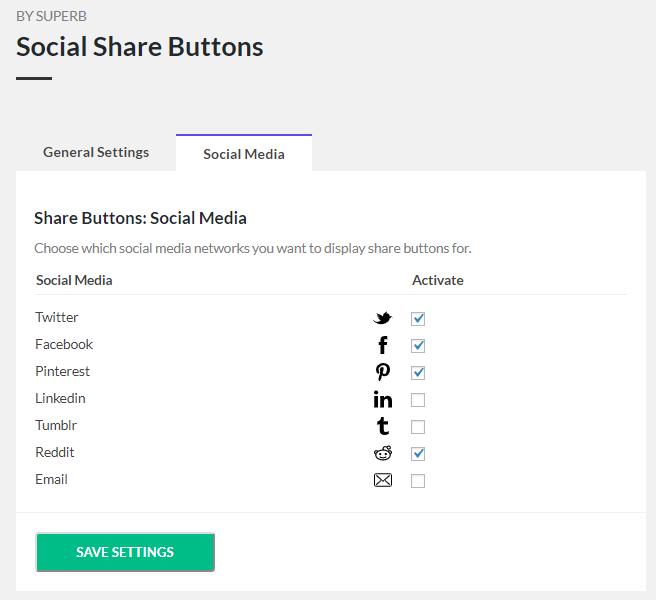Image resolution: width=656 pixels, height=600 pixels.
Task: Uncheck the Pinterest activate checkbox
Action: tap(418, 373)
